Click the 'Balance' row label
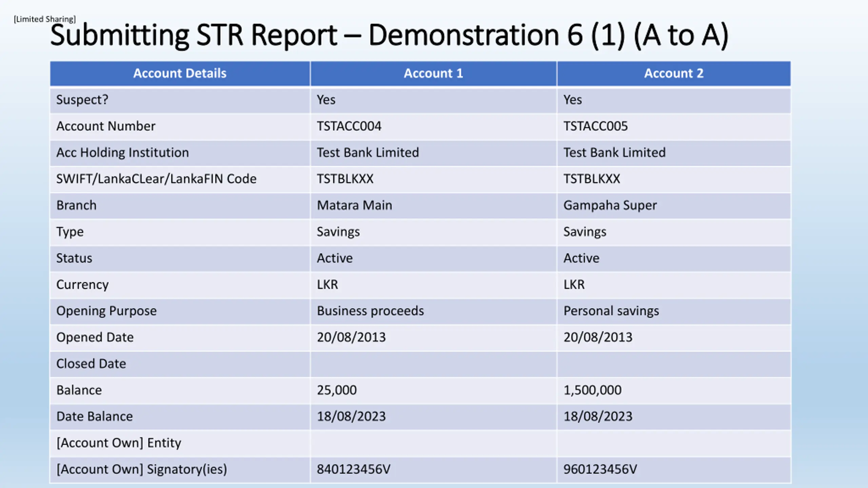This screenshot has height=488, width=868. tap(79, 390)
